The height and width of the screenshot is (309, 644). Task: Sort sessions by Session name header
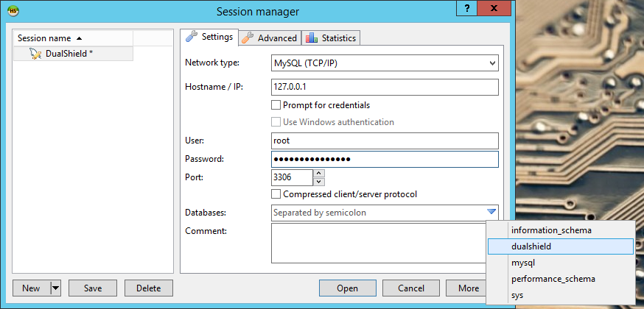50,38
